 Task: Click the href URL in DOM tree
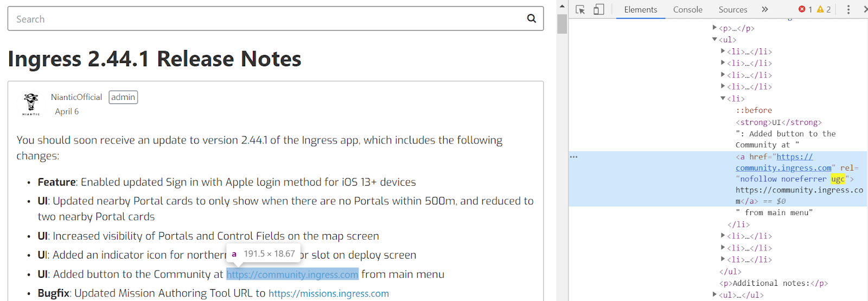[x=794, y=162]
